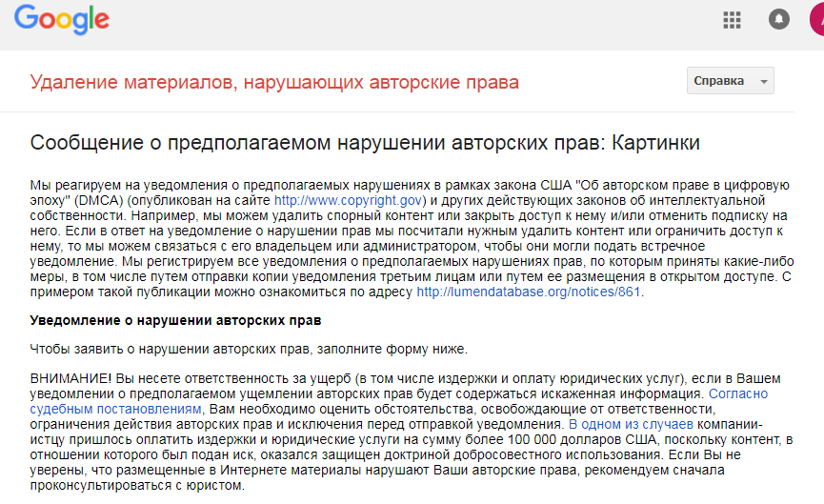
Task: Click the word 'ВНИМАНИЕ!' in the warning
Action: click(x=70, y=378)
